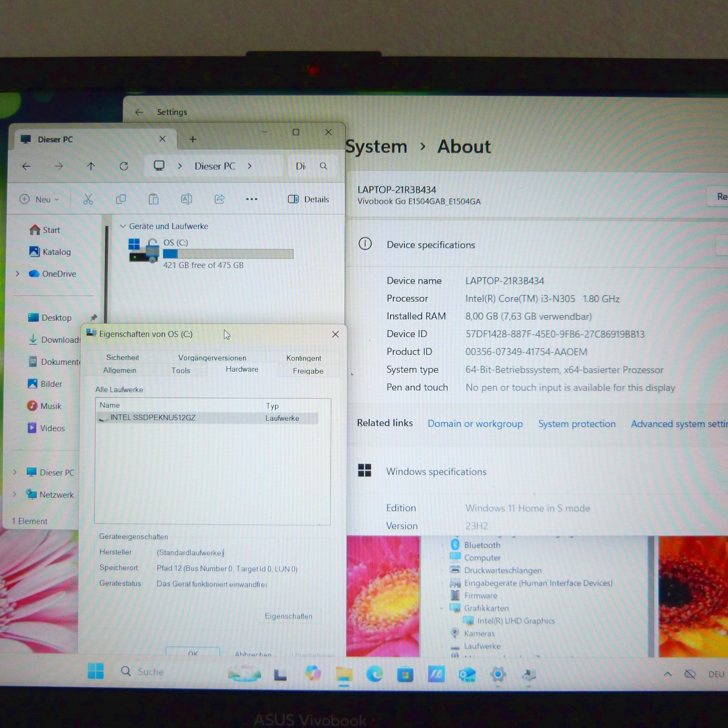Click the Eigenschaften button in Hardware tab
728x728 pixels.
288,616
